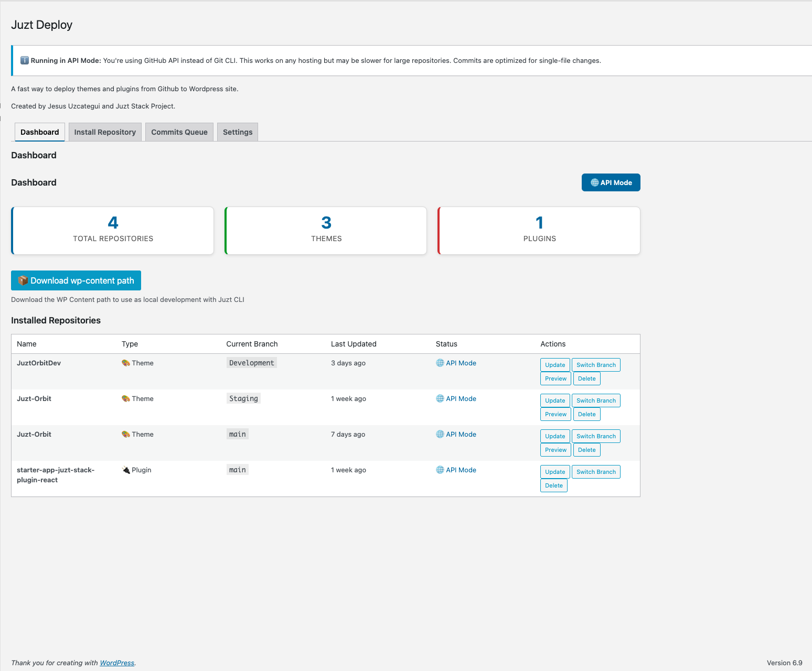The height and width of the screenshot is (671, 812).
Task: Update Juzt-Orbit on the main branch
Action: point(555,436)
